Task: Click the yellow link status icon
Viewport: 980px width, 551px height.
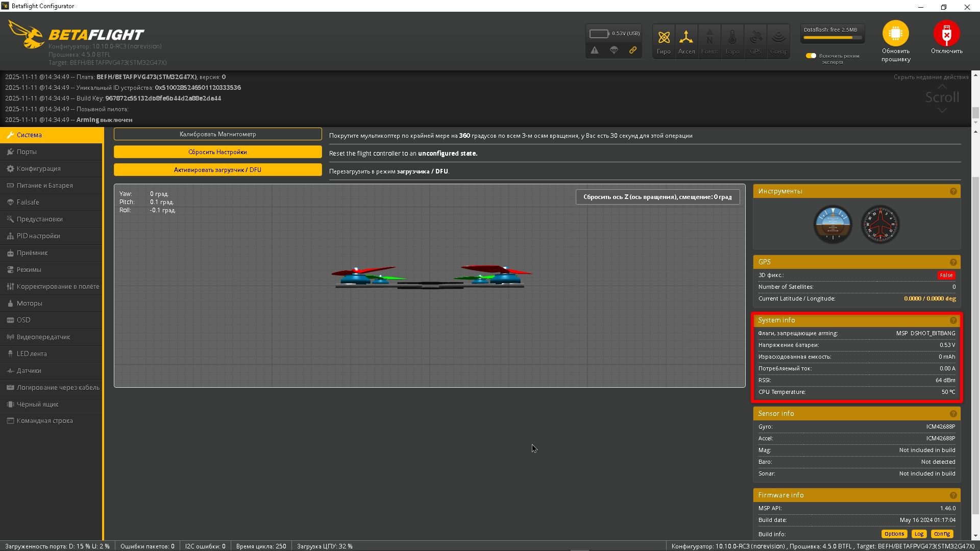Action: point(633,50)
